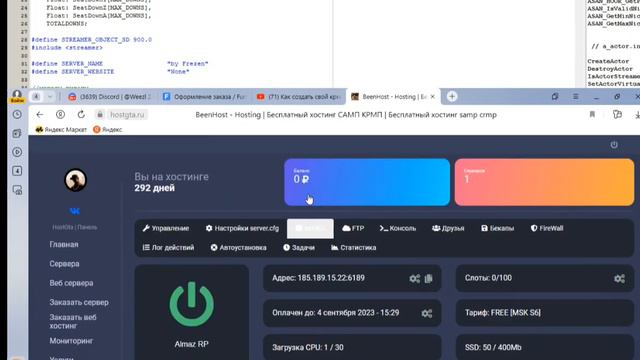Open the Друзья tab
This screenshot has height=360, width=640.
[x=448, y=229]
